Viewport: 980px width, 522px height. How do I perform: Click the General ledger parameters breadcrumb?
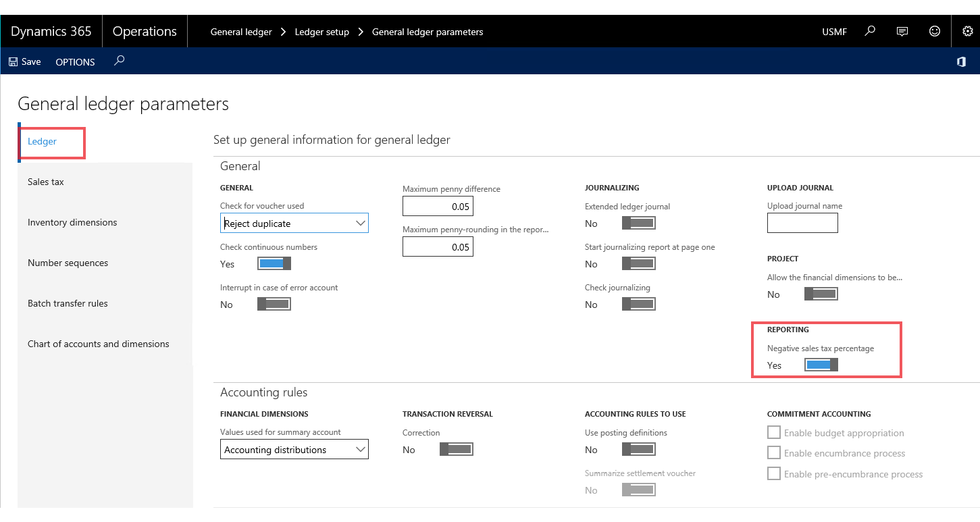click(x=428, y=32)
